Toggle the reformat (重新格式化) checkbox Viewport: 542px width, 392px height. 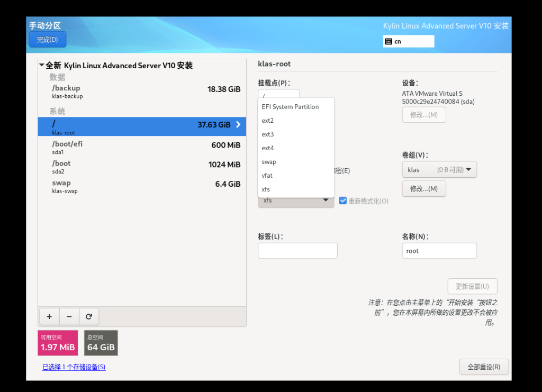(342, 200)
